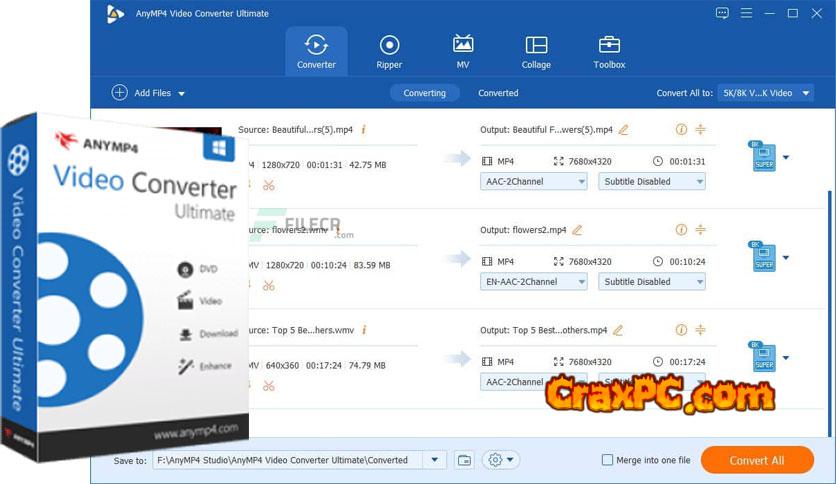Click the Convert All button

tap(756, 460)
